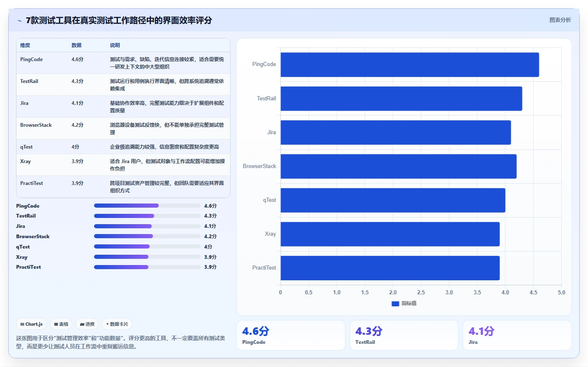Click the footnote paragraph starting 这张图用于区分

pyautogui.click(x=120, y=342)
